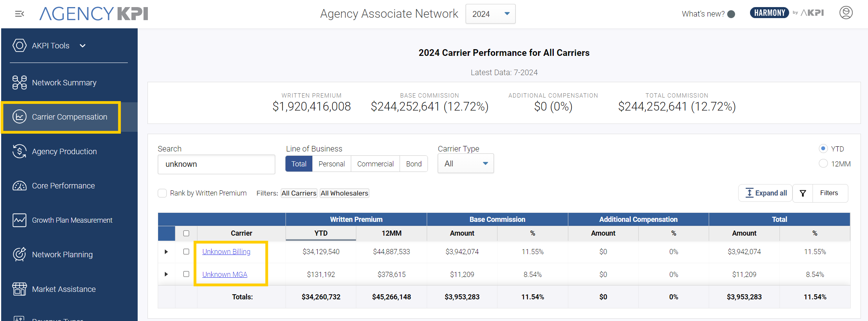Select the Personal line of business tab
This screenshot has height=321, width=868.
pyautogui.click(x=332, y=164)
